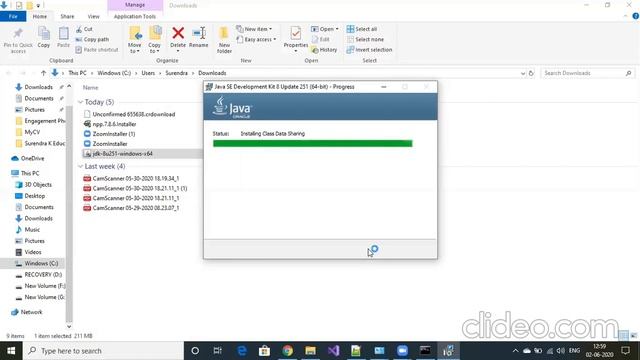This screenshot has width=640, height=360.
Task: Go up one folder level
Action: pyautogui.click(x=43, y=73)
